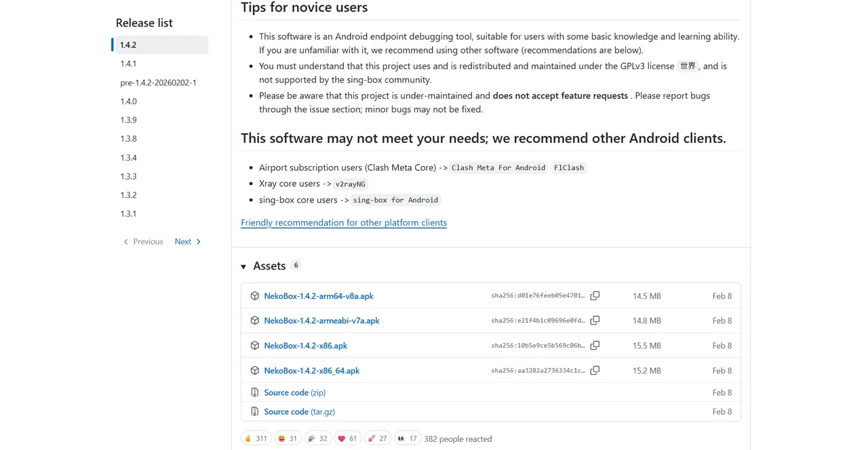The image size is (868, 450).
Task: Download NekoBox-1.4.2-armeabi-v7a.apk
Action: click(x=321, y=321)
